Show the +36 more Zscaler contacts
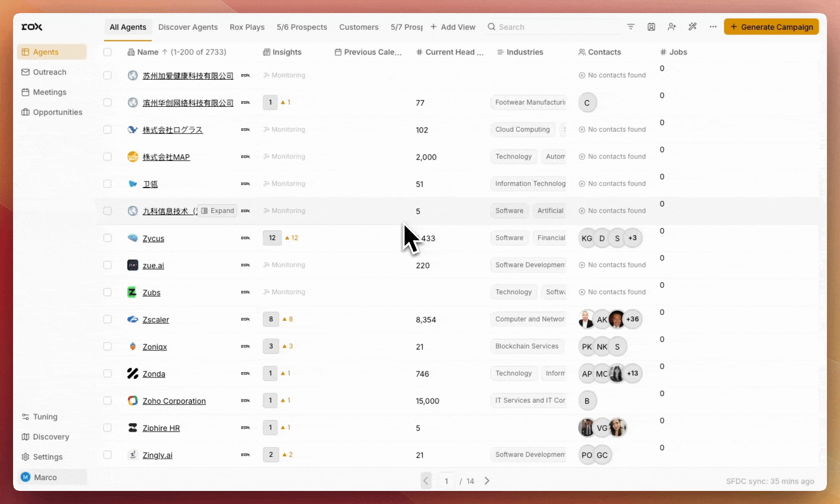The image size is (840, 504). click(632, 319)
